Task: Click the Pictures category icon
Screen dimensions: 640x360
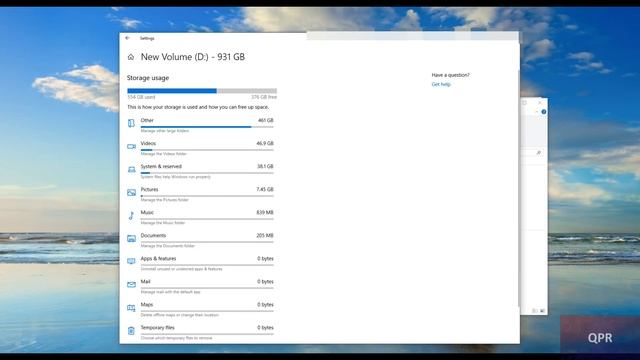Action: tap(131, 192)
